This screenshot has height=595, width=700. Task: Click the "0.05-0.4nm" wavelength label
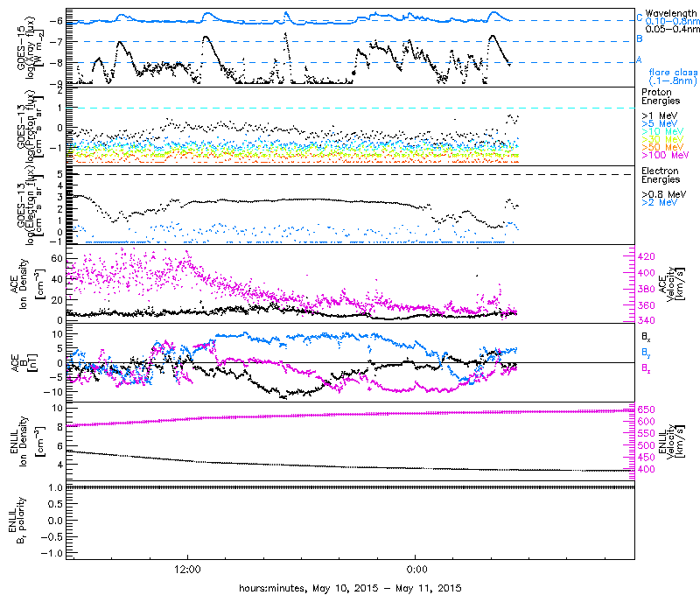point(672,29)
